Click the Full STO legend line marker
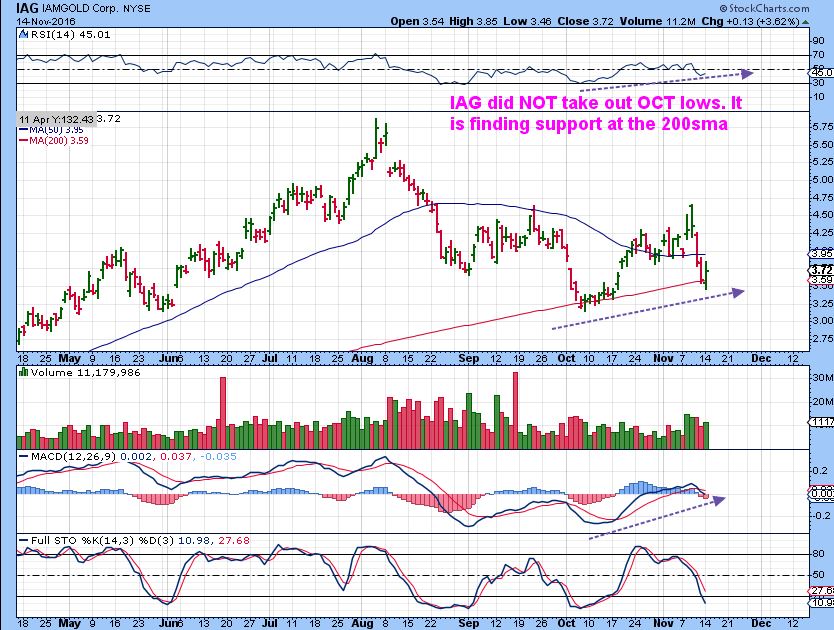The width and height of the screenshot is (834, 630). click(x=23, y=540)
